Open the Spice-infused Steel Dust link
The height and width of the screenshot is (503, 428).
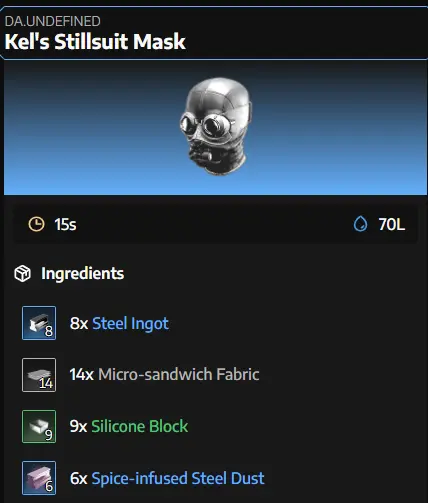(178, 478)
